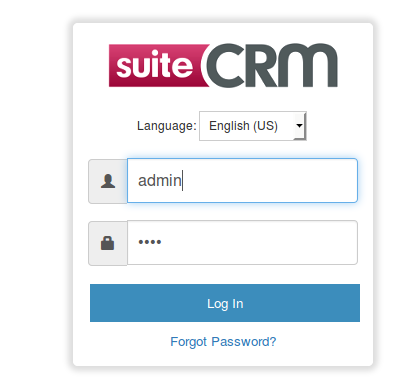
Task: Select the "English (US)" language value
Action: pos(243,126)
